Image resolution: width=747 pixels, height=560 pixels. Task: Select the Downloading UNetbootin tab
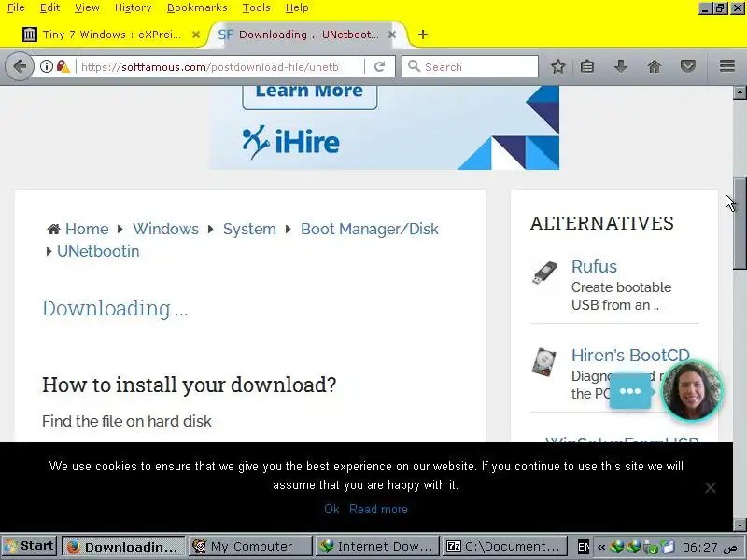pyautogui.click(x=307, y=35)
